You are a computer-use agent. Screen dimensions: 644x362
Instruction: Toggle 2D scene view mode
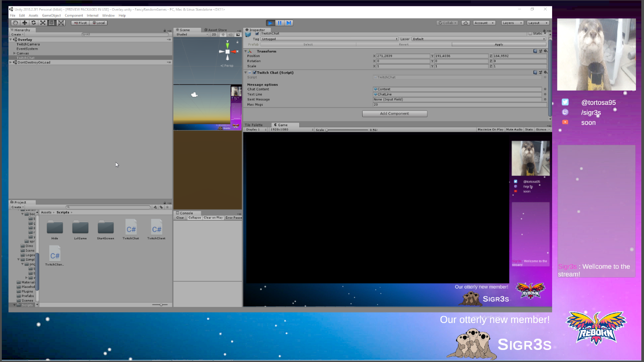[214, 34]
